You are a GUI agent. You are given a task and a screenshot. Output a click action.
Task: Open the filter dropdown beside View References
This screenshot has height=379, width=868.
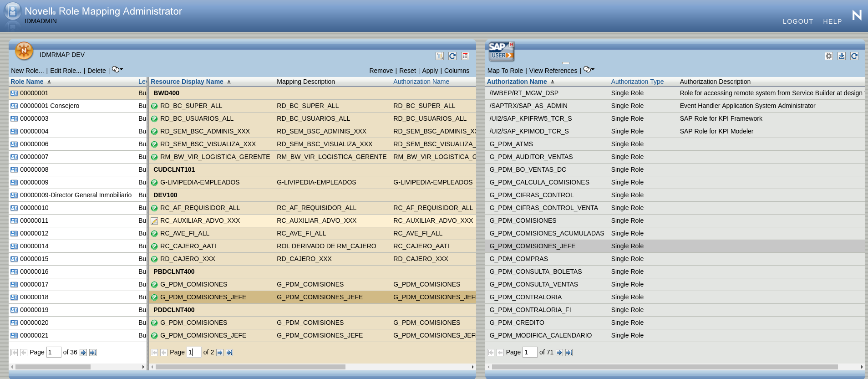[589, 70]
